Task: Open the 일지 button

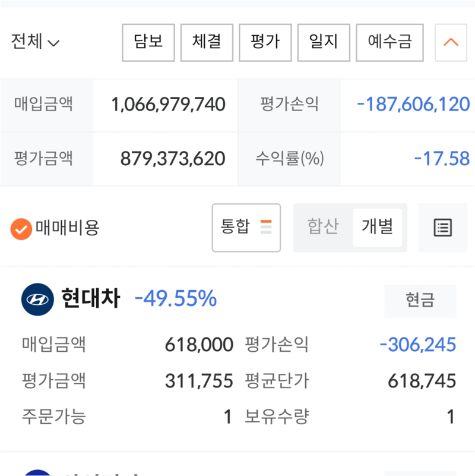Action: (x=324, y=43)
